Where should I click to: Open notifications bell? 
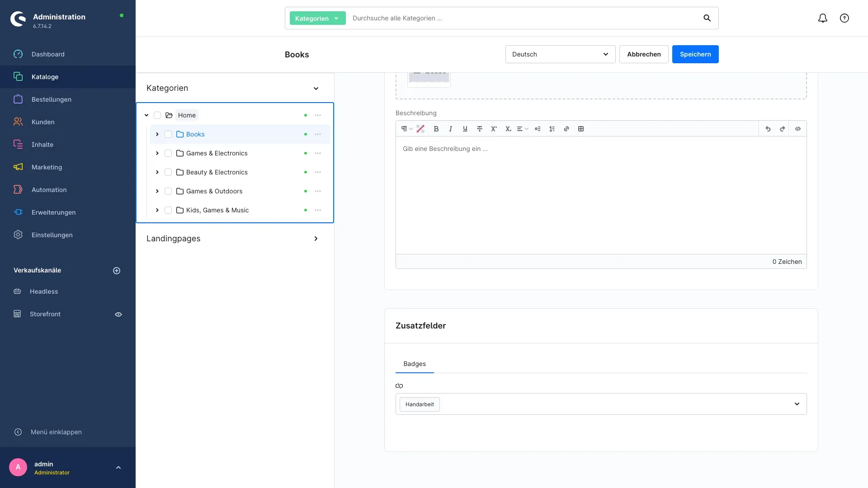tap(823, 18)
